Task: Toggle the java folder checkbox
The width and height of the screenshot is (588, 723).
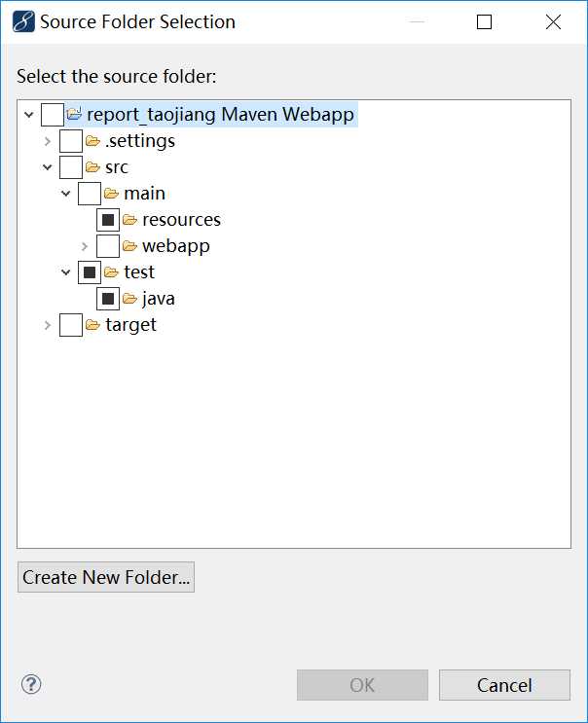Action: (108, 299)
